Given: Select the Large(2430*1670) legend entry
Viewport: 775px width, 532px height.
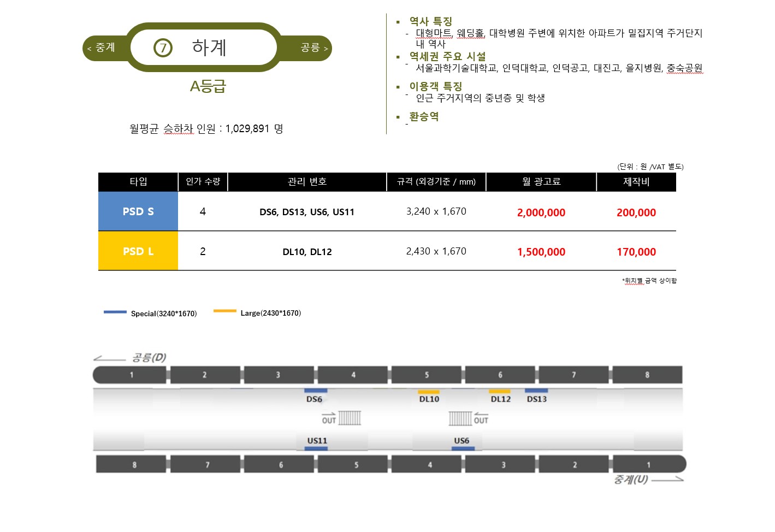Looking at the screenshot, I should click(271, 313).
